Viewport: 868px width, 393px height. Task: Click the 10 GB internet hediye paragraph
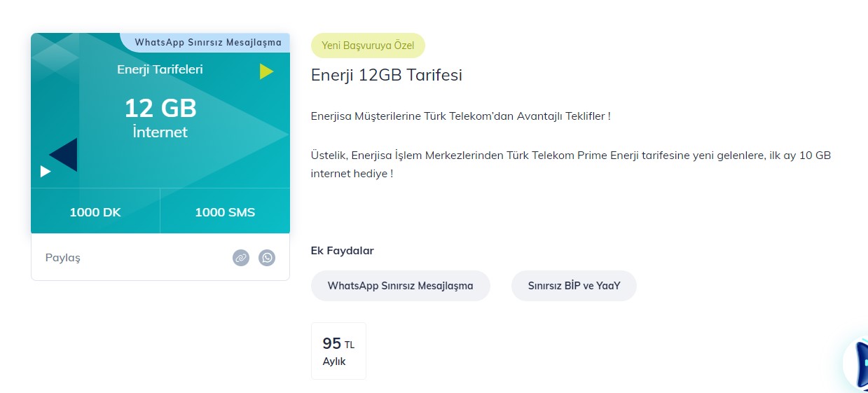(571, 164)
